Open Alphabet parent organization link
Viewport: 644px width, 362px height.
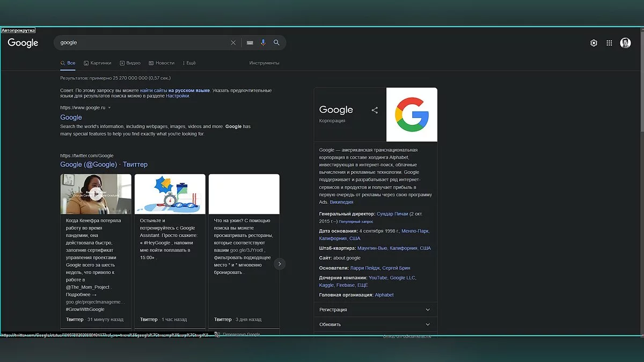[384, 295]
